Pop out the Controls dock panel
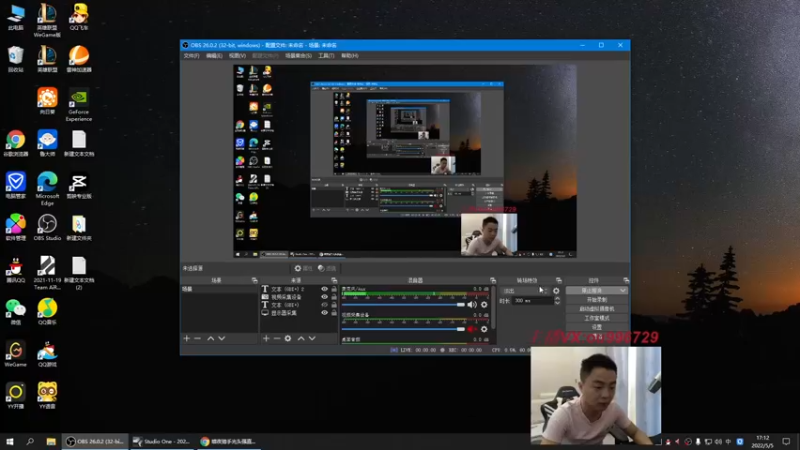Viewport: 800px width, 450px height. tap(626, 280)
